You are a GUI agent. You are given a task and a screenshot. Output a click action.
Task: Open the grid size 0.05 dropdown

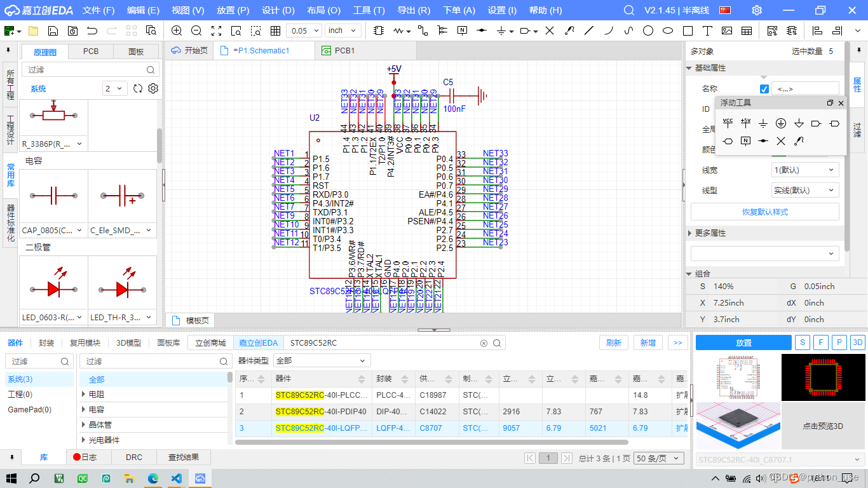point(304,30)
